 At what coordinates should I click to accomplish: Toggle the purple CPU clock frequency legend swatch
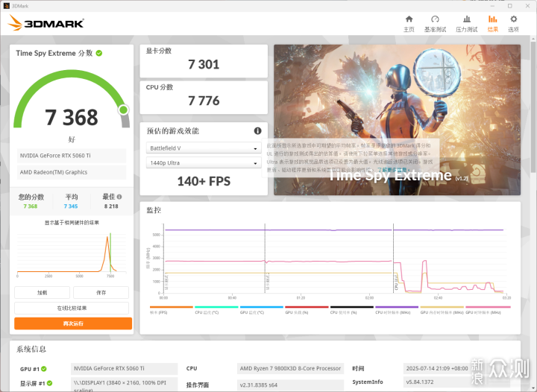coord(397,307)
